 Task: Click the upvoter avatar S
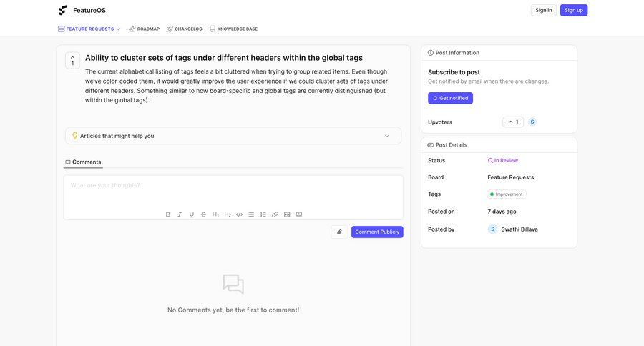coord(532,122)
